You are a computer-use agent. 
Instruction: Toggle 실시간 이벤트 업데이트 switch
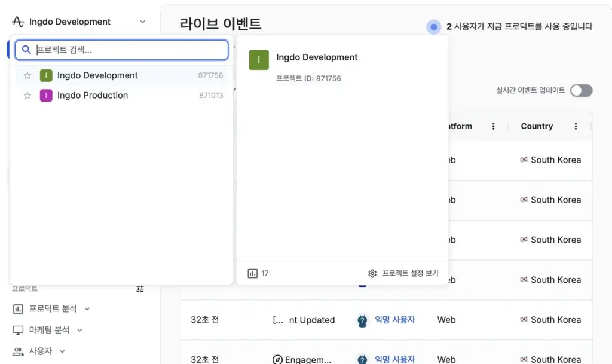click(x=581, y=90)
